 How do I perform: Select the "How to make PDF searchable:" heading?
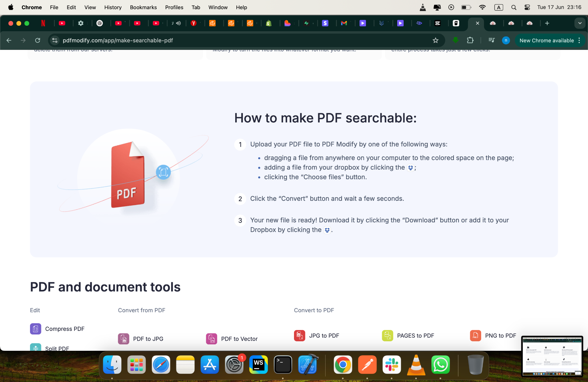coord(326,118)
